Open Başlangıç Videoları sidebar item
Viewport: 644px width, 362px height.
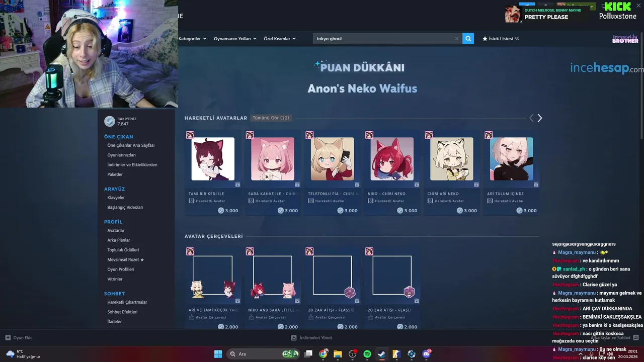[x=125, y=207]
